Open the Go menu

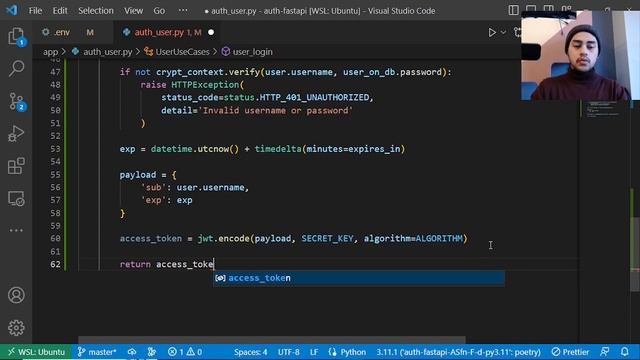(x=159, y=11)
